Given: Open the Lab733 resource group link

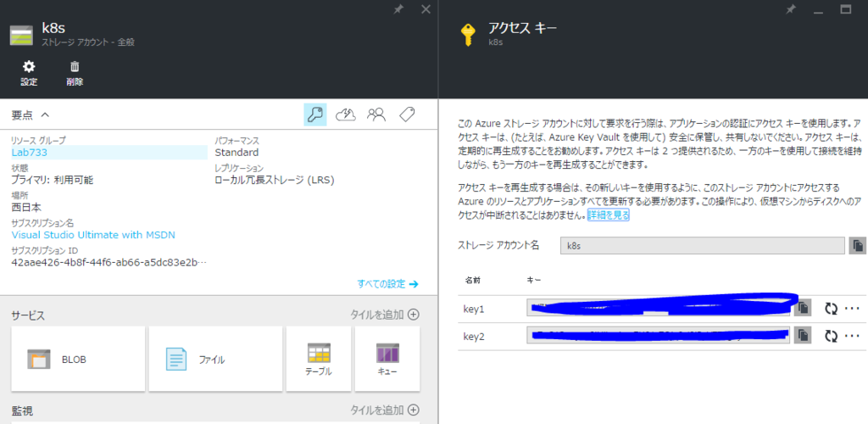Looking at the screenshot, I should point(30,153).
